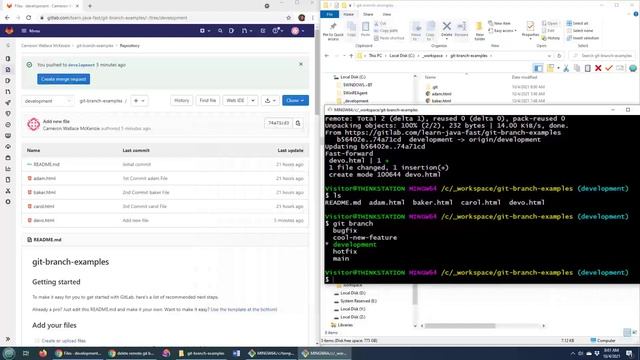Image resolution: width=640 pixels, height=360 pixels.
Task: Copy the commit SHA with the clipboard icon
Action: 298,123
